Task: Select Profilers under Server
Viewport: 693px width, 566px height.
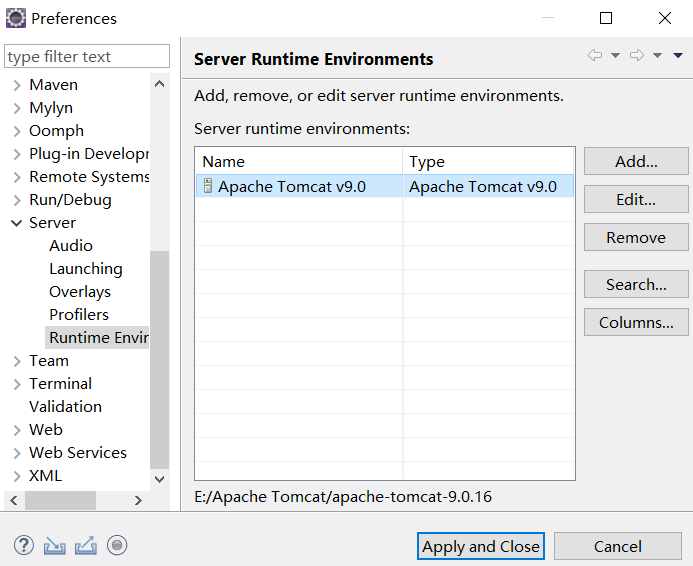Action: [79, 315]
